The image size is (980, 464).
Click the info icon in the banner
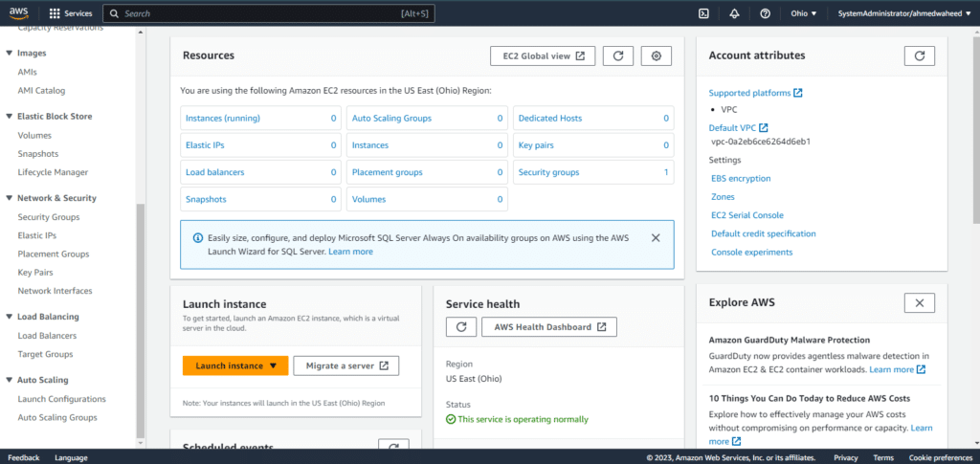tap(197, 238)
